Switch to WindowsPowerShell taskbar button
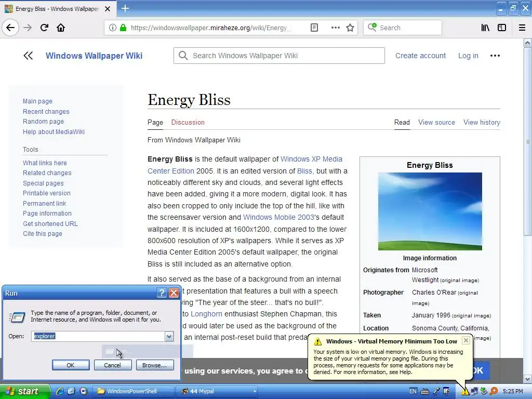532x399 pixels. (134, 391)
